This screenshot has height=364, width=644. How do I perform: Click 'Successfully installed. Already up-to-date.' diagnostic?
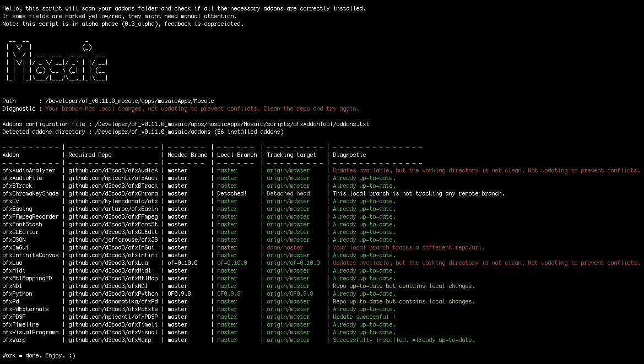[x=404, y=340]
